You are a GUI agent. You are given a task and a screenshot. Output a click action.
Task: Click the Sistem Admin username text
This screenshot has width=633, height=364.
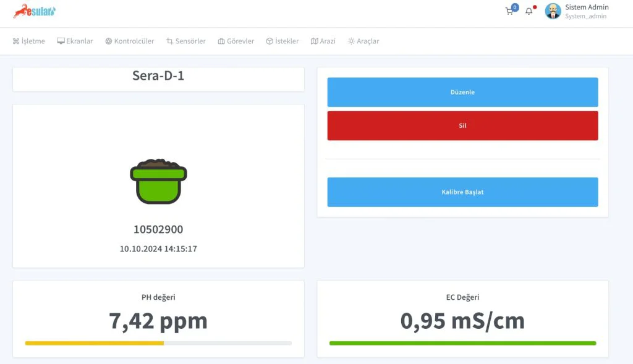tap(587, 7)
